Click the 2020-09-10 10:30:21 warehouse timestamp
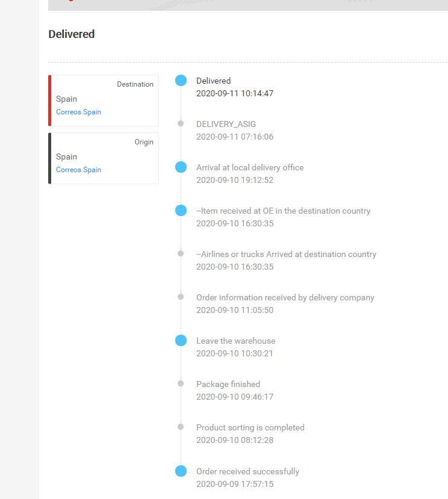Image resolution: width=448 pixels, height=499 pixels. [x=235, y=353]
